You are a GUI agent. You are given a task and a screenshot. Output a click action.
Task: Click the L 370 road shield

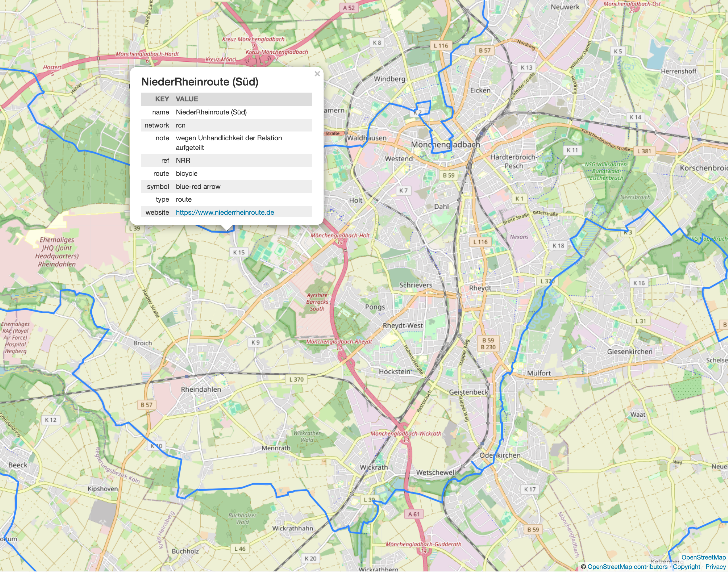coord(296,379)
